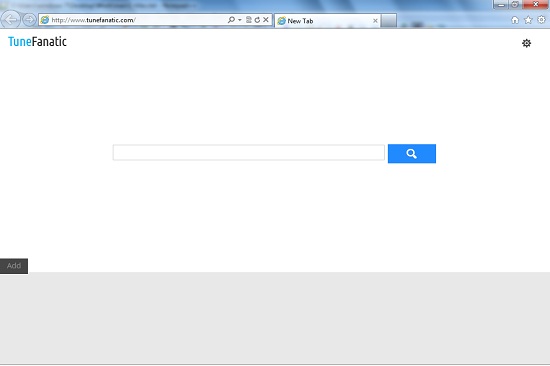Close the New Tab tab

point(375,21)
